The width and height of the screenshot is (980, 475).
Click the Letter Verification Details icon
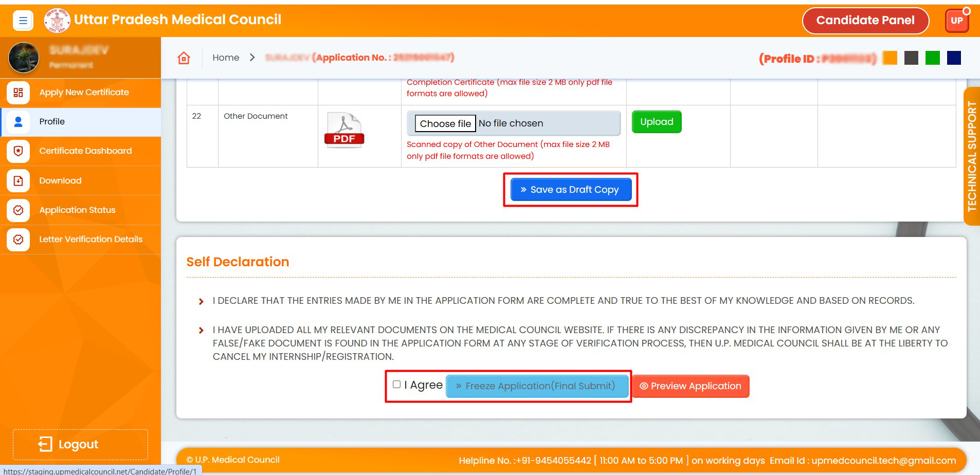(19, 240)
